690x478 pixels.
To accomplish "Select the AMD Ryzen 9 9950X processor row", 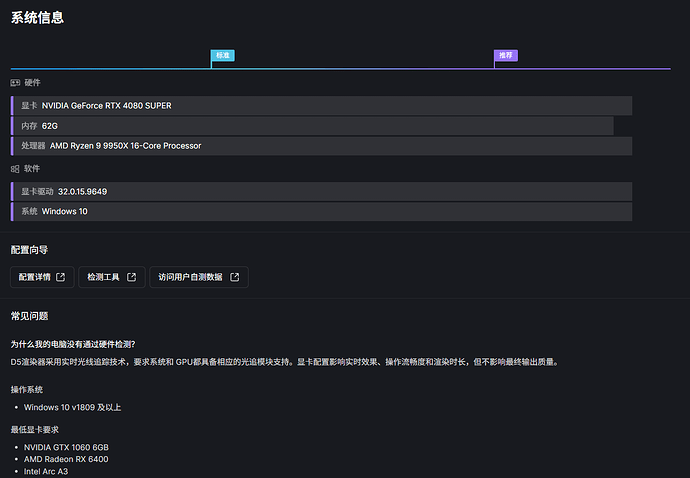I will pos(321,146).
